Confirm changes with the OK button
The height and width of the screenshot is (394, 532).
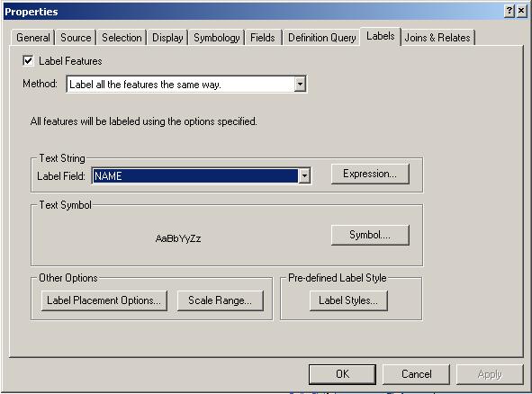point(342,374)
